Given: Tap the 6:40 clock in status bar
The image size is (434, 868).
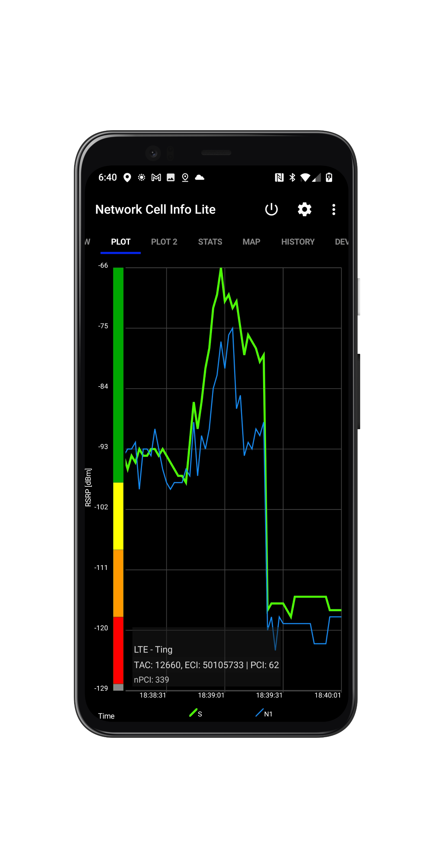Looking at the screenshot, I should pyautogui.click(x=108, y=178).
